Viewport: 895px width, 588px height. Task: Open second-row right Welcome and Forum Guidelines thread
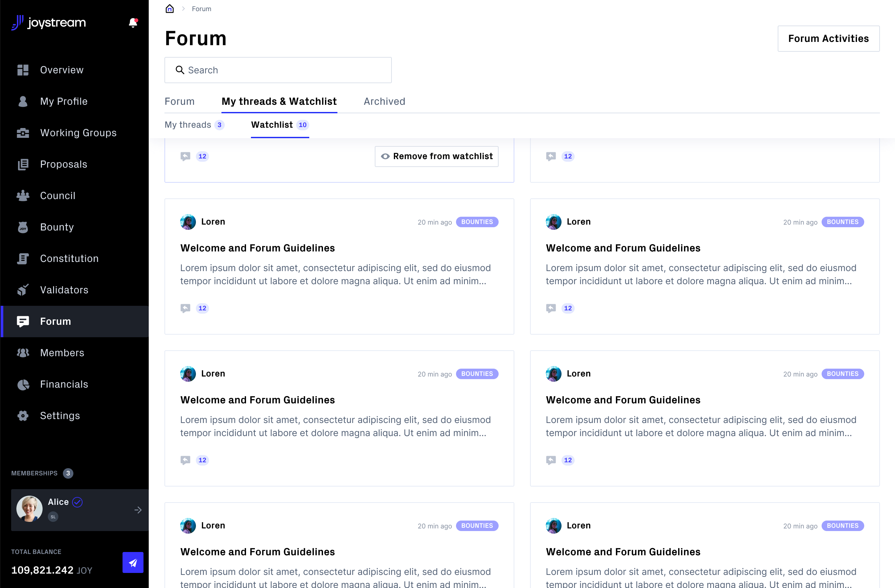pos(623,248)
